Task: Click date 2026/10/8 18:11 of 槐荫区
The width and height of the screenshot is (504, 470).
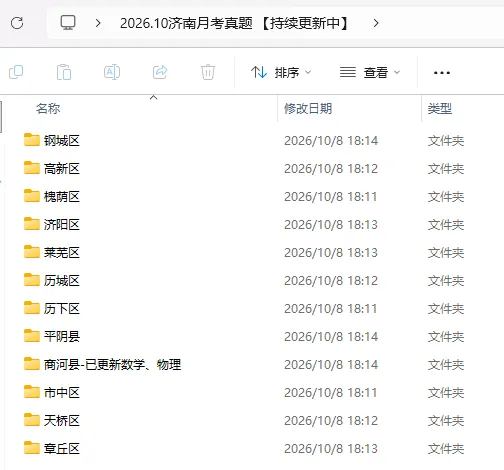Action: (x=331, y=197)
